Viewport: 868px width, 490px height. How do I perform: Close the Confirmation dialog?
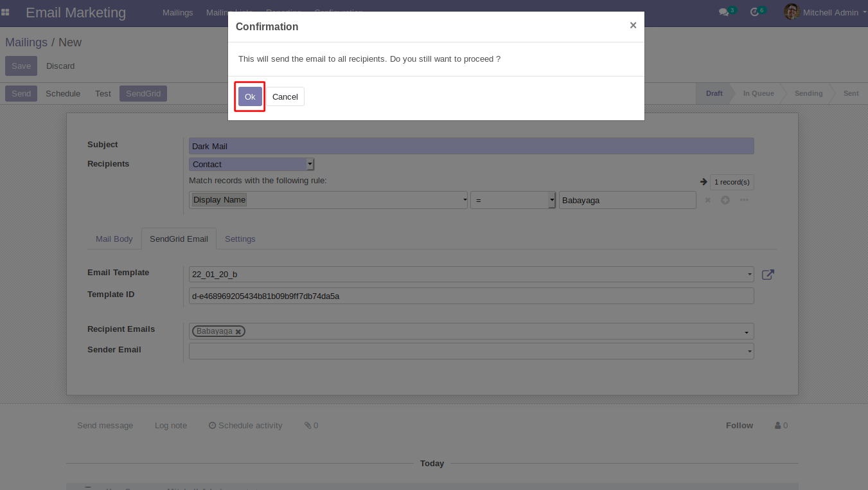633,26
